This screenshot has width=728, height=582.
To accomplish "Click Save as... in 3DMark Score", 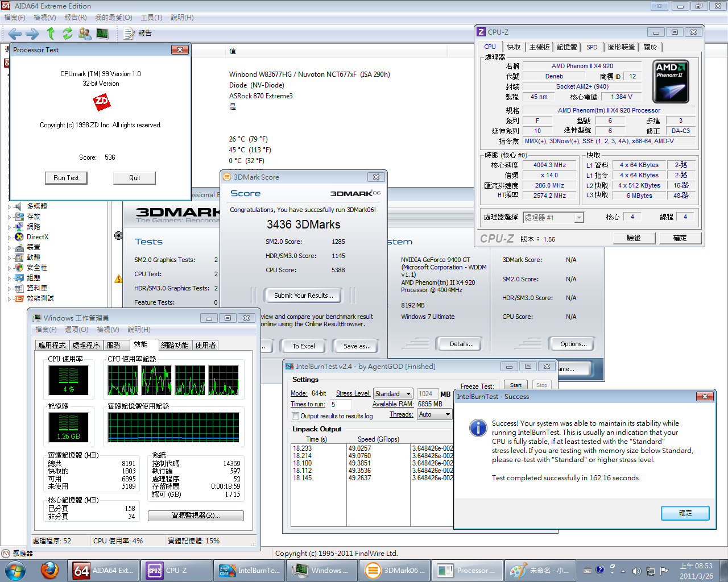I will point(357,346).
